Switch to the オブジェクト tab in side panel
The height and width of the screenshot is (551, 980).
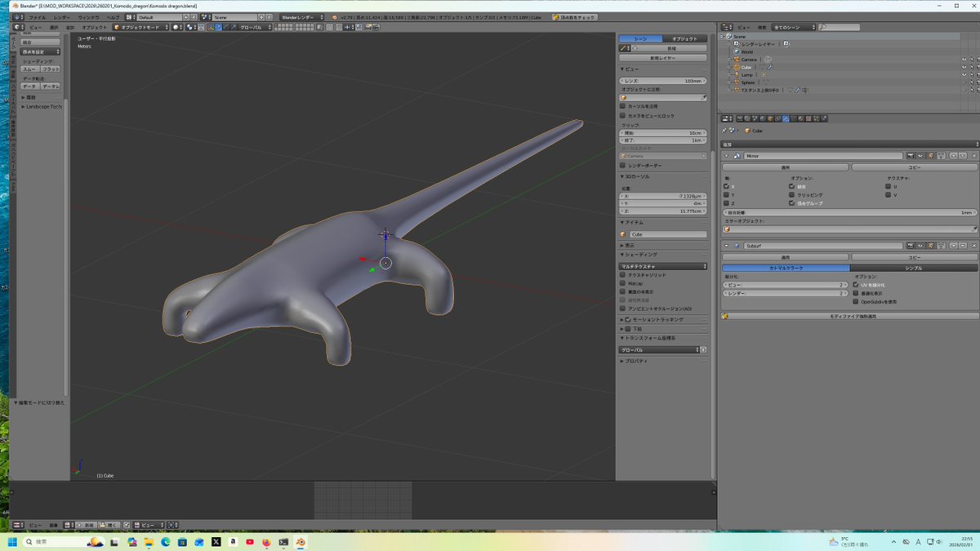coord(684,38)
